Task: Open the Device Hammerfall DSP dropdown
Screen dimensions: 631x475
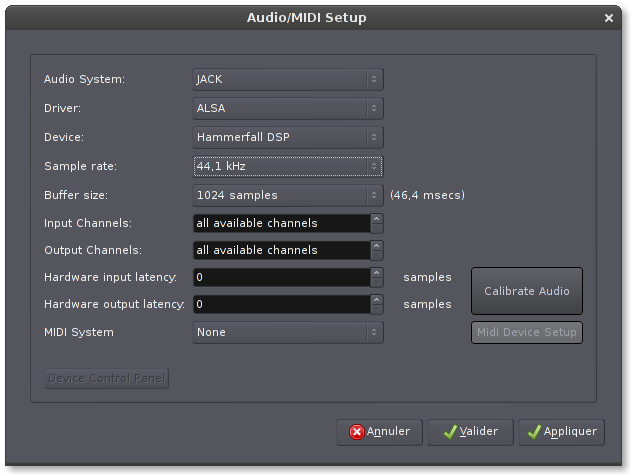Action: coord(288,137)
